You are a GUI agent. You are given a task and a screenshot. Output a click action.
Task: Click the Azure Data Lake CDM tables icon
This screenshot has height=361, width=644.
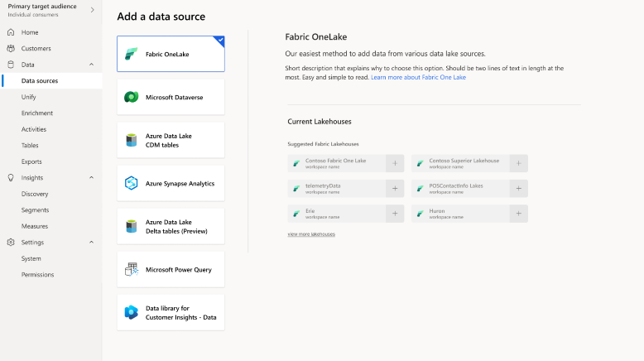pos(131,140)
